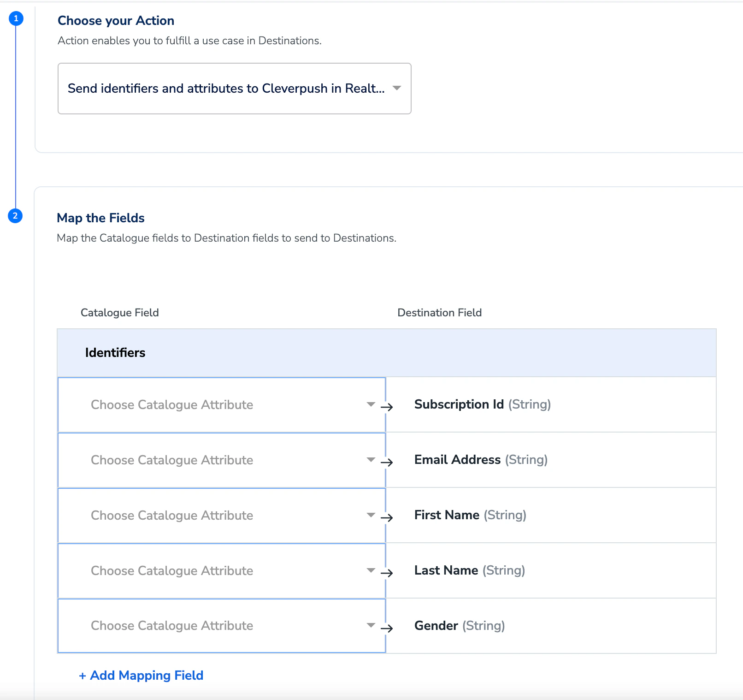Click the step 1 circle indicator

(16, 18)
